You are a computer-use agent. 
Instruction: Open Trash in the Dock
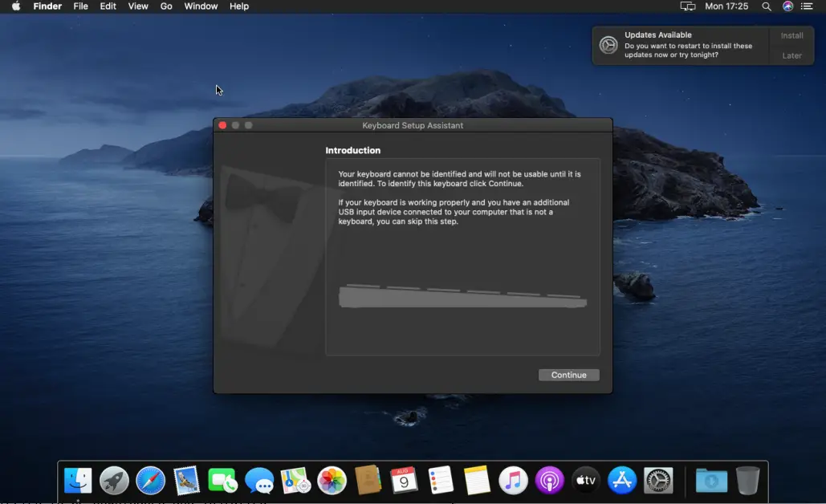[x=747, y=480]
